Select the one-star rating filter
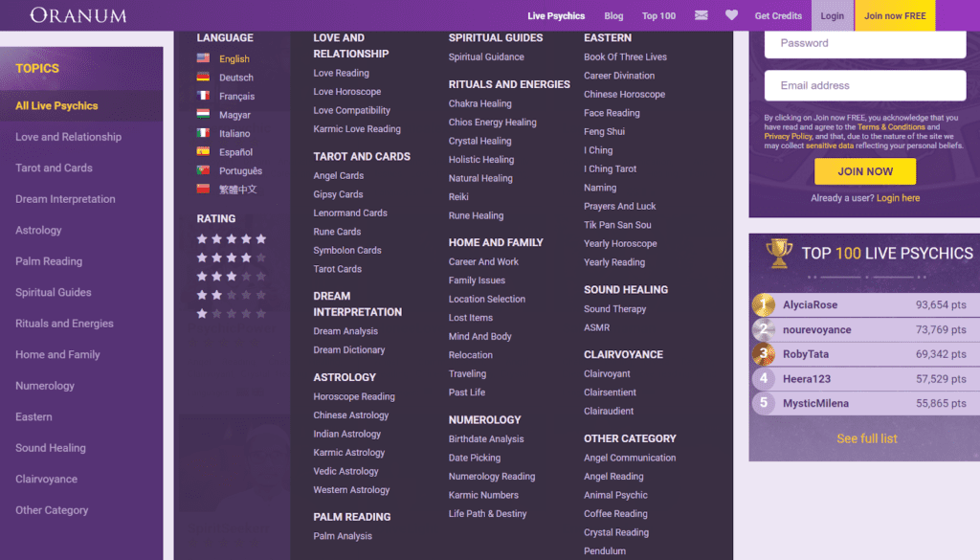 click(x=231, y=313)
